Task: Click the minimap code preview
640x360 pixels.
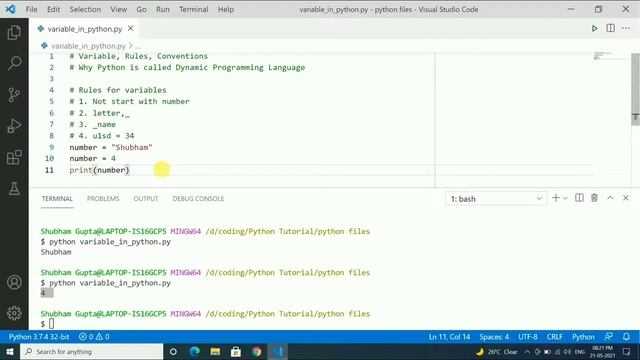Action: click(602, 56)
